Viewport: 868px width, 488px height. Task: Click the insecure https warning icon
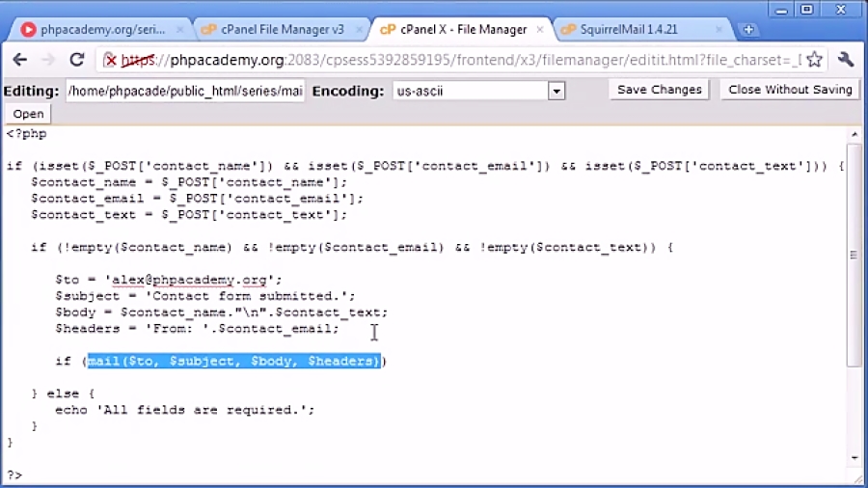[110, 60]
